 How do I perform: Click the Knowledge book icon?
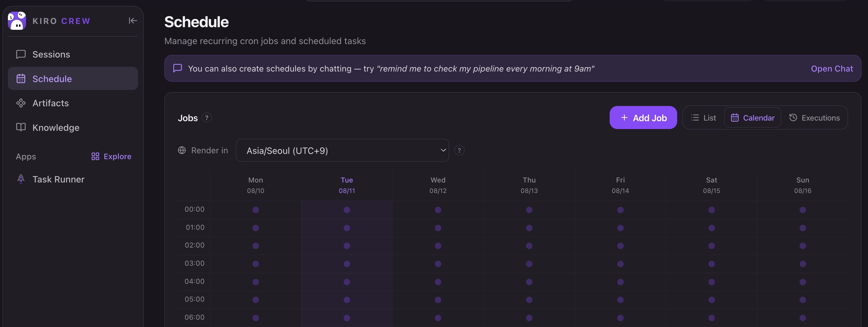pos(21,127)
